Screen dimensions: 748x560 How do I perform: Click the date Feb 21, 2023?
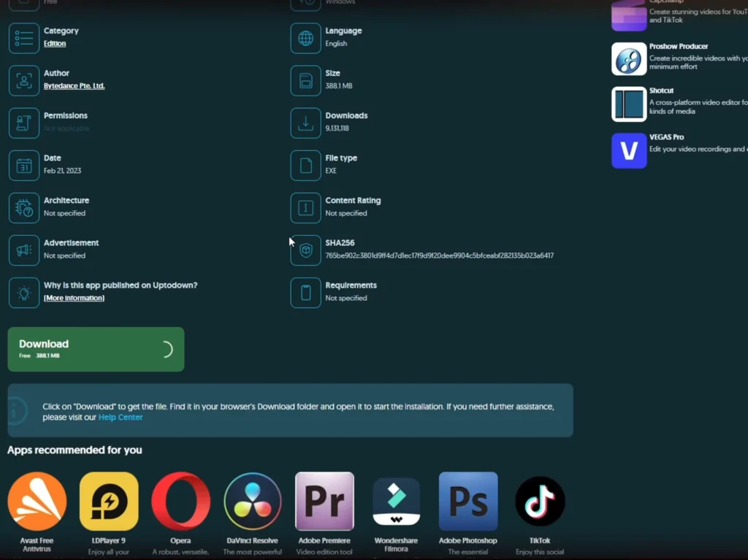[x=63, y=171]
